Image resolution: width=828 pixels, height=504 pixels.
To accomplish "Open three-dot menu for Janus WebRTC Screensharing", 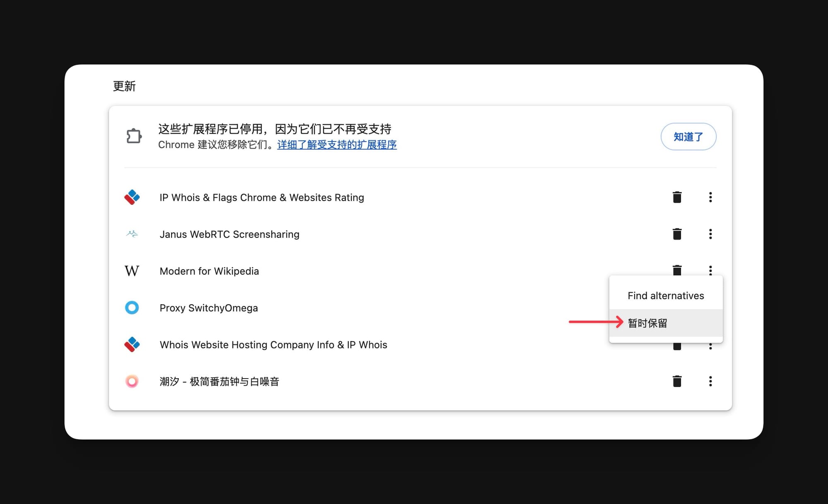I will (x=710, y=234).
